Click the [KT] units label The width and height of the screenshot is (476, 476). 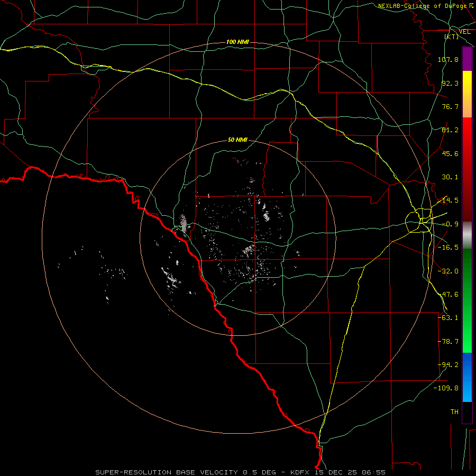pos(452,36)
